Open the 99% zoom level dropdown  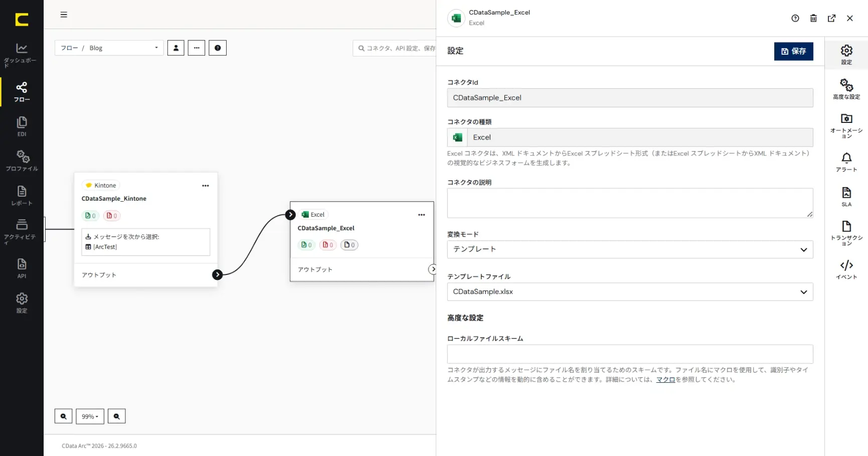pos(90,416)
